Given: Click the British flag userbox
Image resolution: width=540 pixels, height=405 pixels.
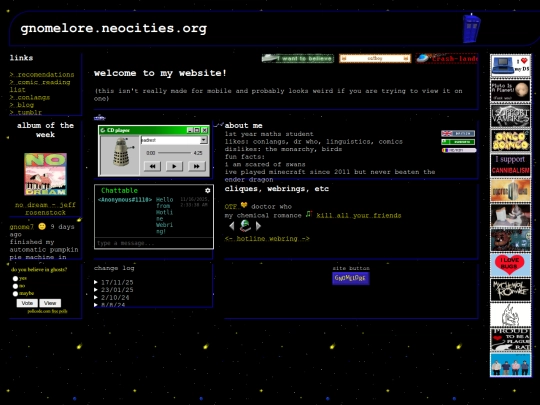Looking at the screenshot, I should coord(458,134).
